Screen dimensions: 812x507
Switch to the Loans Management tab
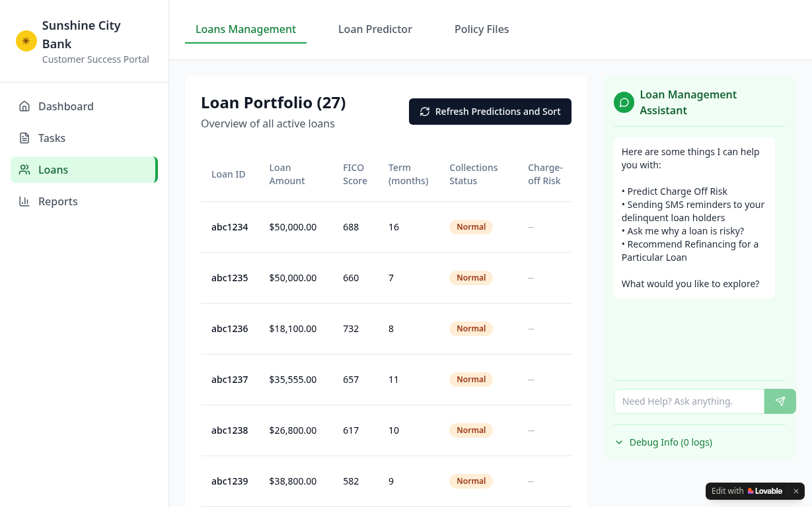(x=246, y=29)
